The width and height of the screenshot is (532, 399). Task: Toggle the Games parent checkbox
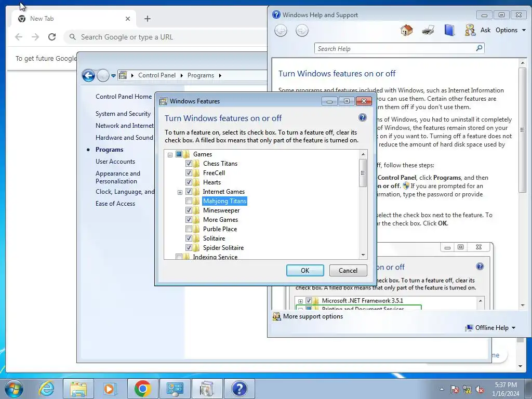tap(179, 154)
